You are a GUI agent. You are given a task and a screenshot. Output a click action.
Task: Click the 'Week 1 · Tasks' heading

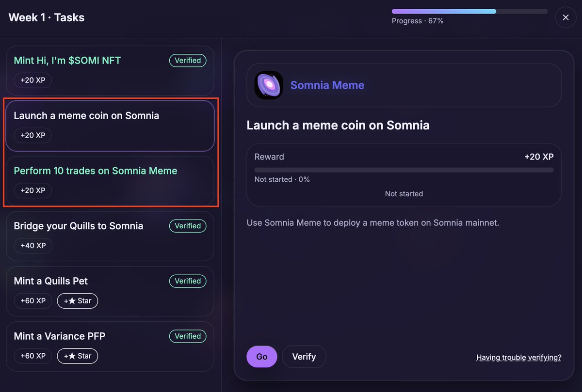[x=47, y=17]
